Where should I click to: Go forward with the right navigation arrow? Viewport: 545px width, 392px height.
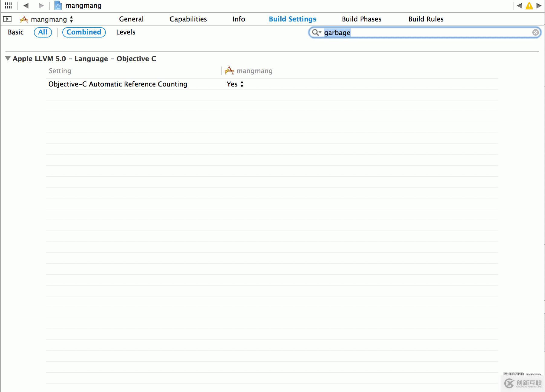point(41,5)
